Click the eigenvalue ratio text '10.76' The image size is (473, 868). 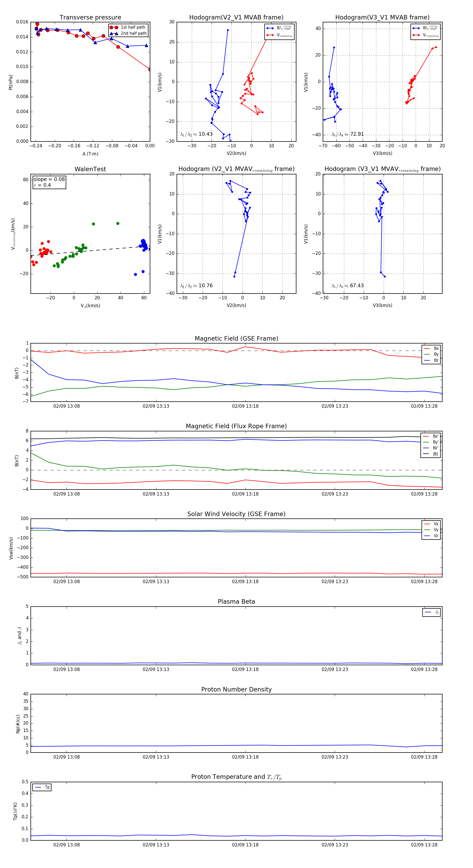pos(206,286)
